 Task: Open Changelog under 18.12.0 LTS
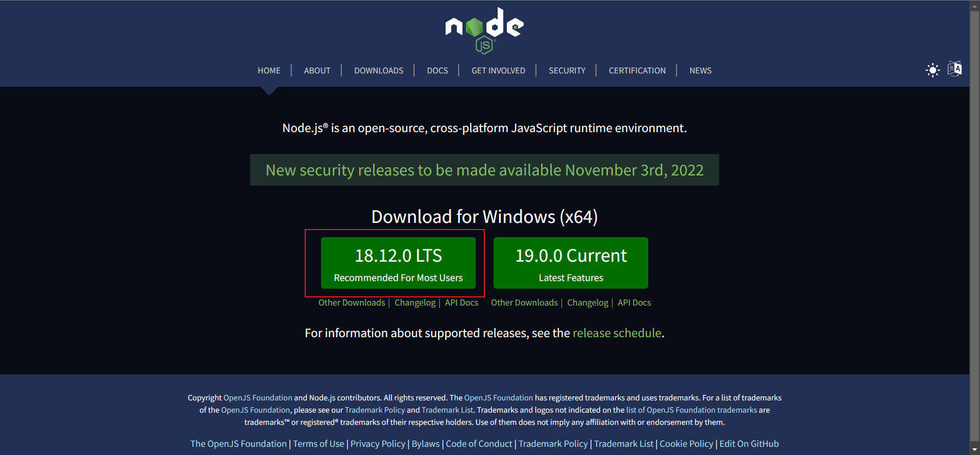click(x=415, y=302)
